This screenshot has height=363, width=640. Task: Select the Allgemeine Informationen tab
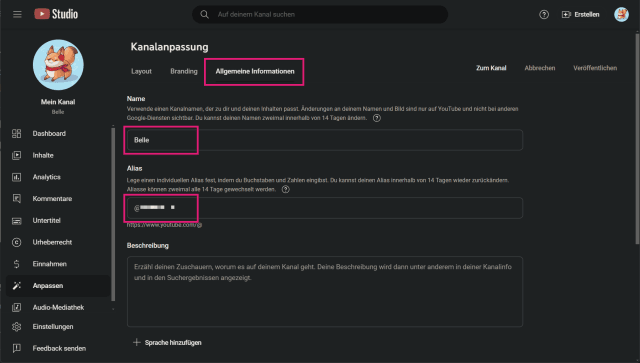coord(255,71)
